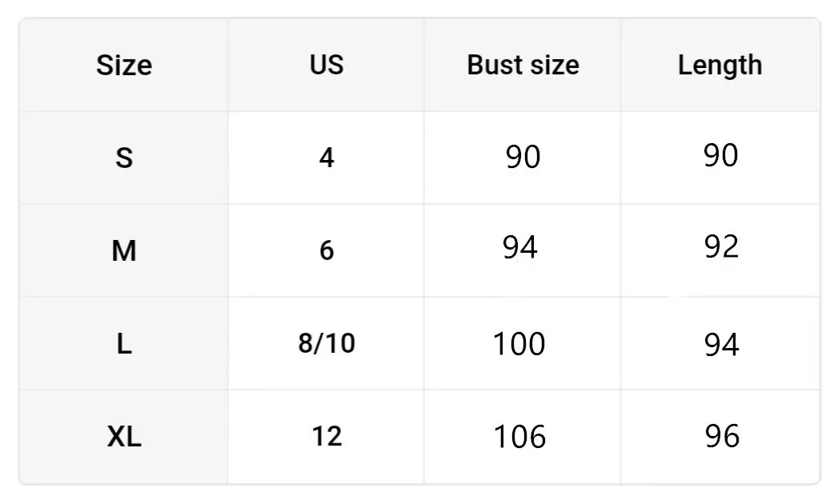This screenshot has height=504, width=838.
Task: Select the S size row label
Action: click(x=124, y=158)
